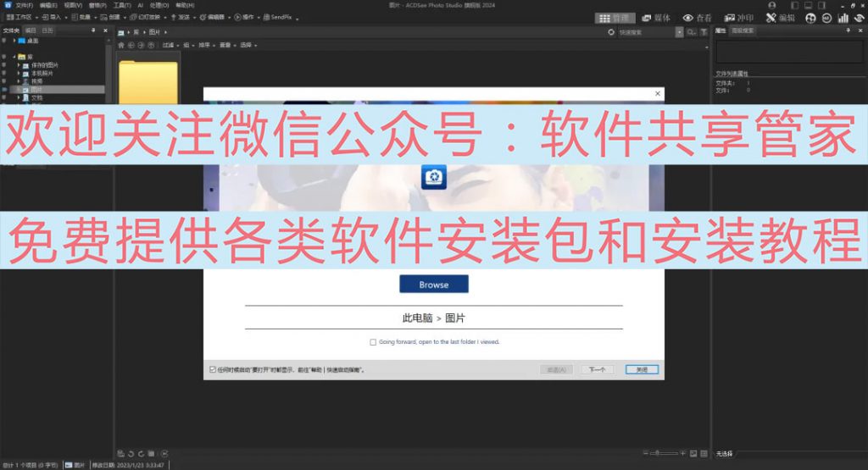Click the Browse button in the dialog
The width and height of the screenshot is (868, 470).
[434, 285]
